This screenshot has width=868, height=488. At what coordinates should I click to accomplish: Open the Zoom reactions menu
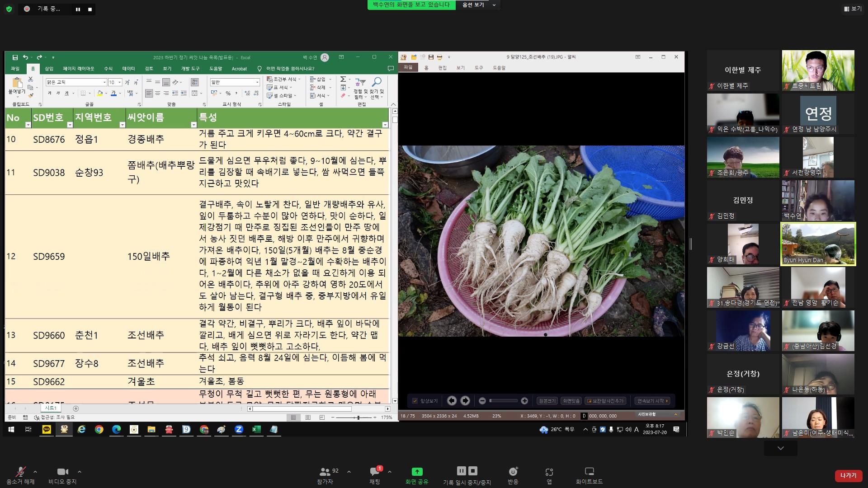[513, 475]
